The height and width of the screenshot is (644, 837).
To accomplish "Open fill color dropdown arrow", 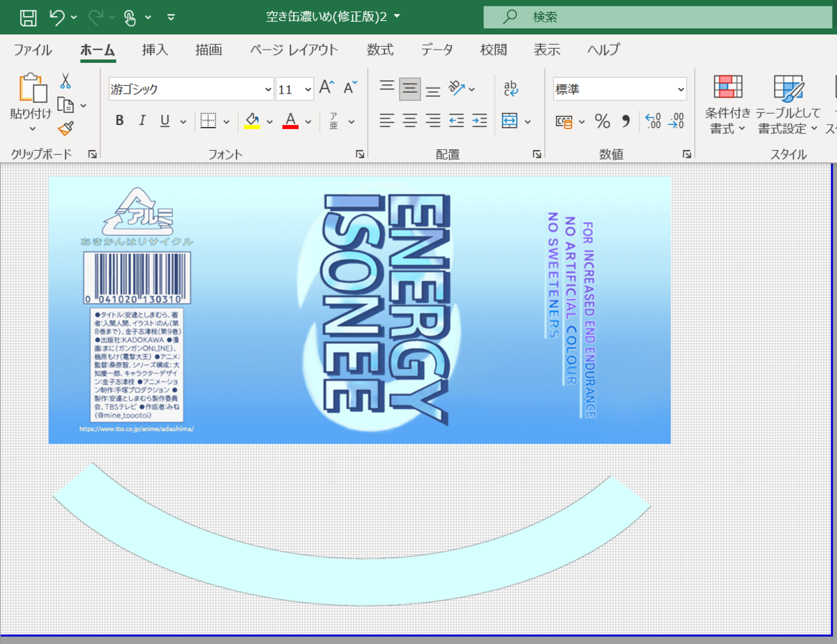I will [x=270, y=121].
